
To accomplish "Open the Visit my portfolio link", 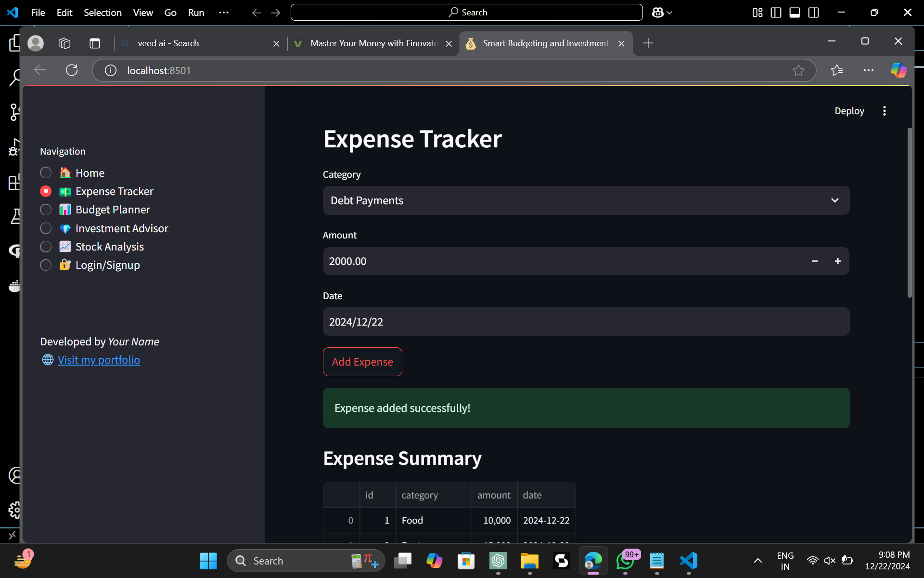I will [x=99, y=360].
